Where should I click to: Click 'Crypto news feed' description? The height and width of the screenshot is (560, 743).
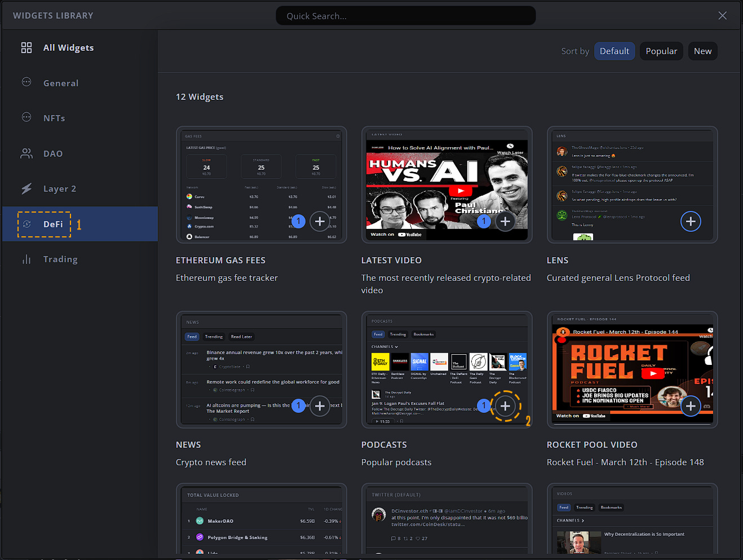coord(211,462)
